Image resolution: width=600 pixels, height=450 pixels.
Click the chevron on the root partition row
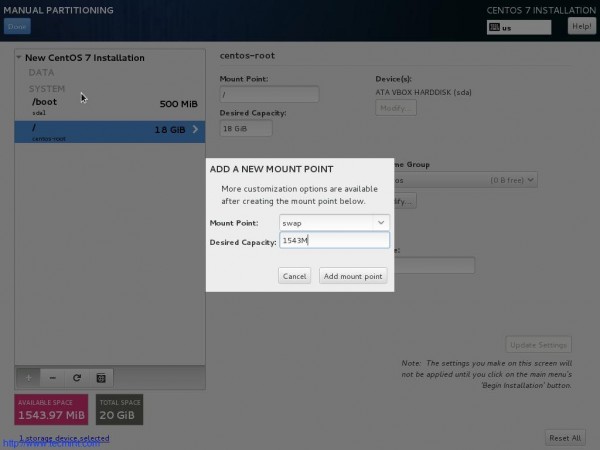click(195, 129)
